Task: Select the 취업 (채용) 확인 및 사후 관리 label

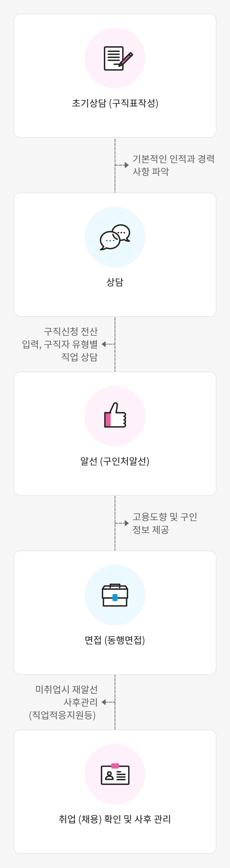Action: pyautogui.click(x=115, y=819)
